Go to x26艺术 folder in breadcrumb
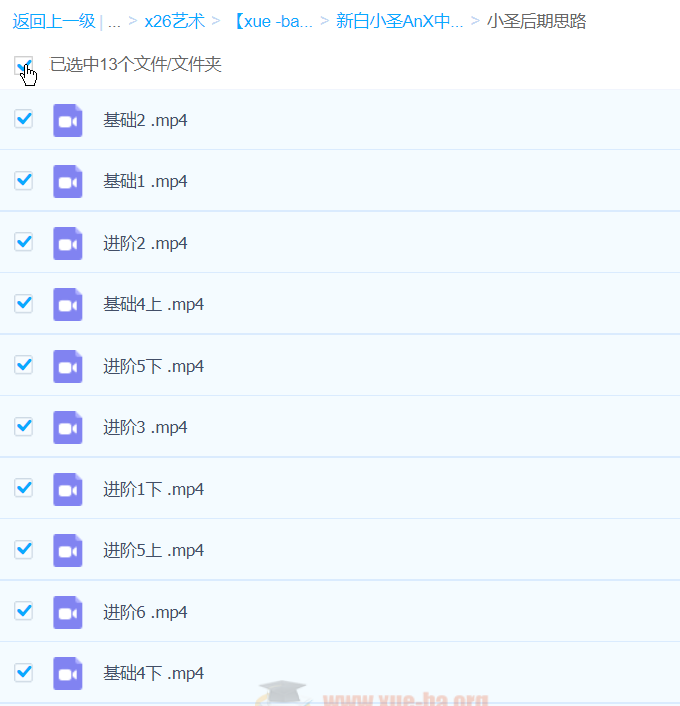This screenshot has height=706, width=680. click(x=174, y=22)
